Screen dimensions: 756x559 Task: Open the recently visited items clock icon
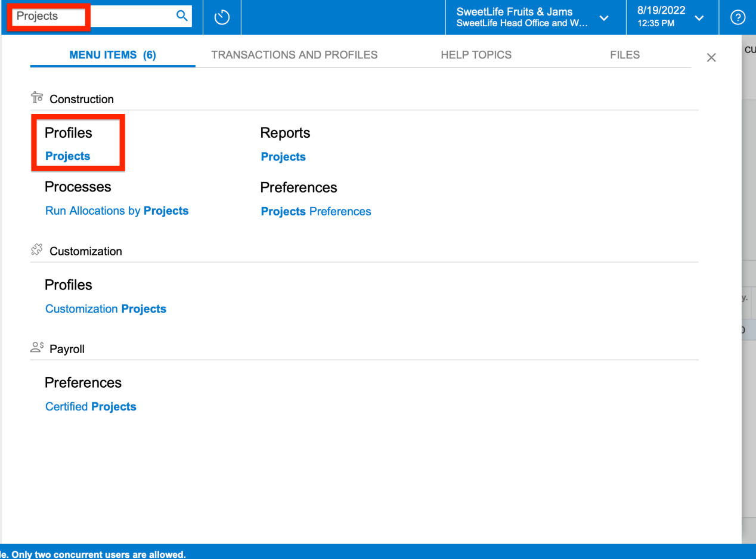[221, 17]
